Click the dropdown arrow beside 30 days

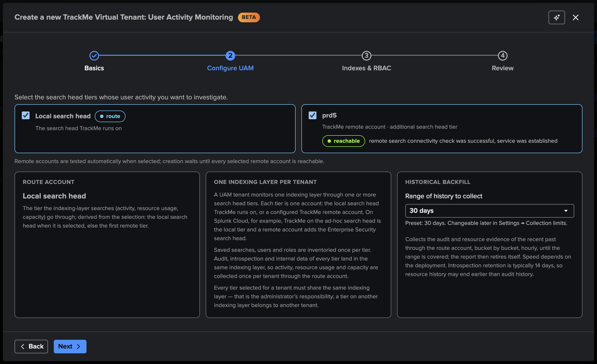click(x=566, y=211)
